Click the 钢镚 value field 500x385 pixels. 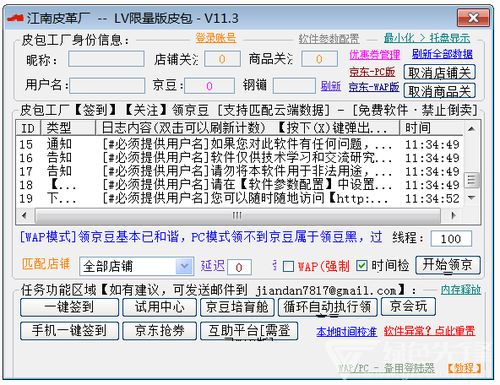pyautogui.click(x=294, y=86)
